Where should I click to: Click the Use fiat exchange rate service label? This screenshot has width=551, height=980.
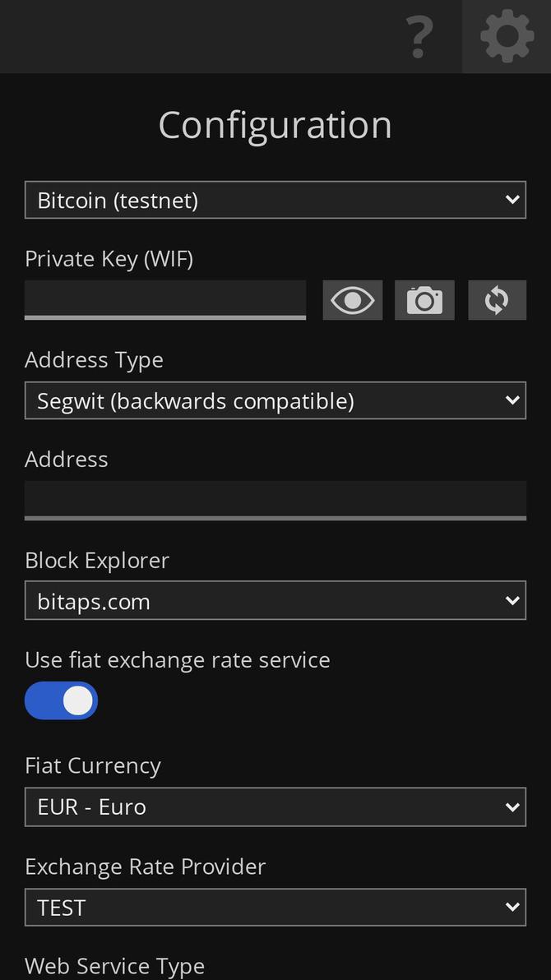pos(178,660)
